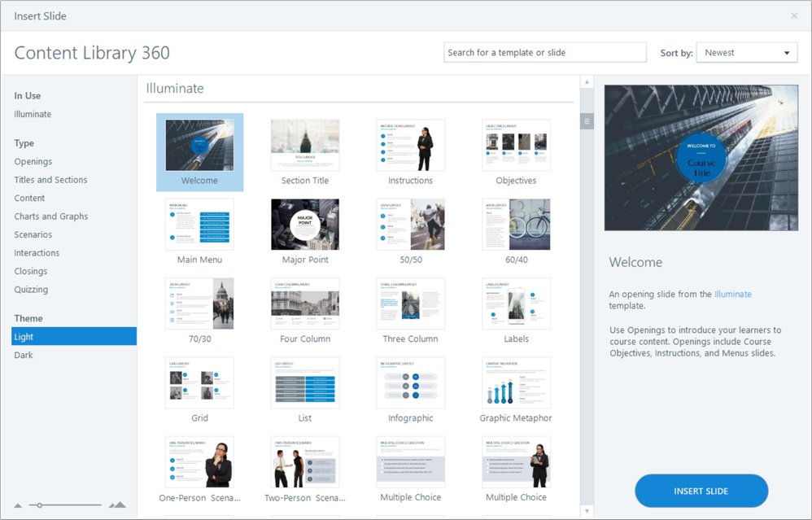This screenshot has width=812, height=520.
Task: Select the Objectives slide thumbnail
Action: [x=517, y=145]
